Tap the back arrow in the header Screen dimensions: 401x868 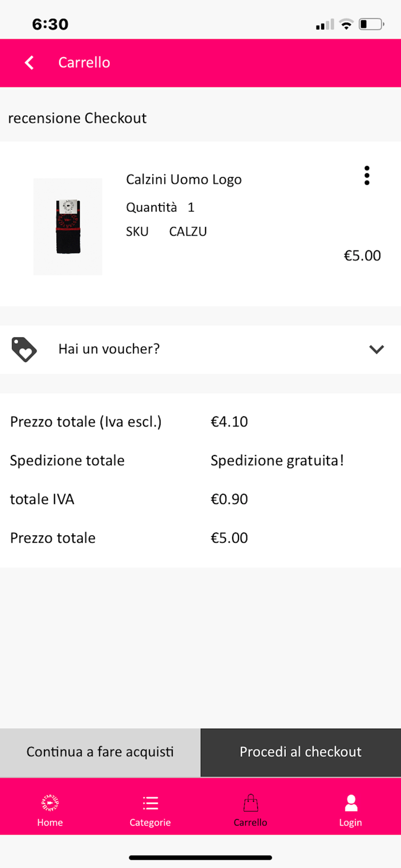point(29,62)
